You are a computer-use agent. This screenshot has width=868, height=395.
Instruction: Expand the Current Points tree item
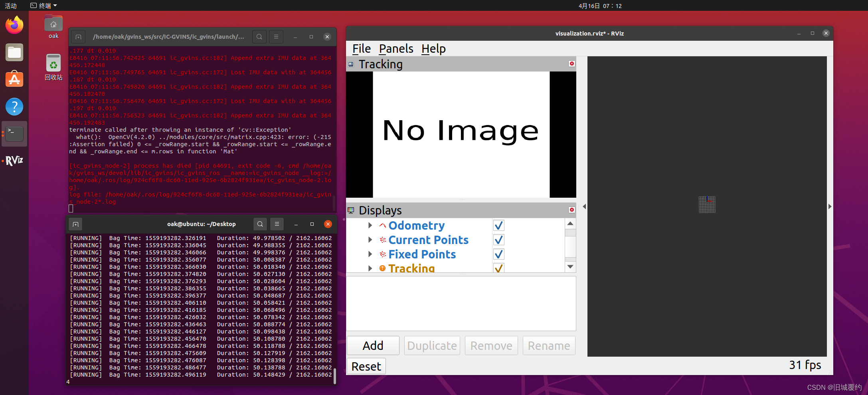pyautogui.click(x=370, y=240)
